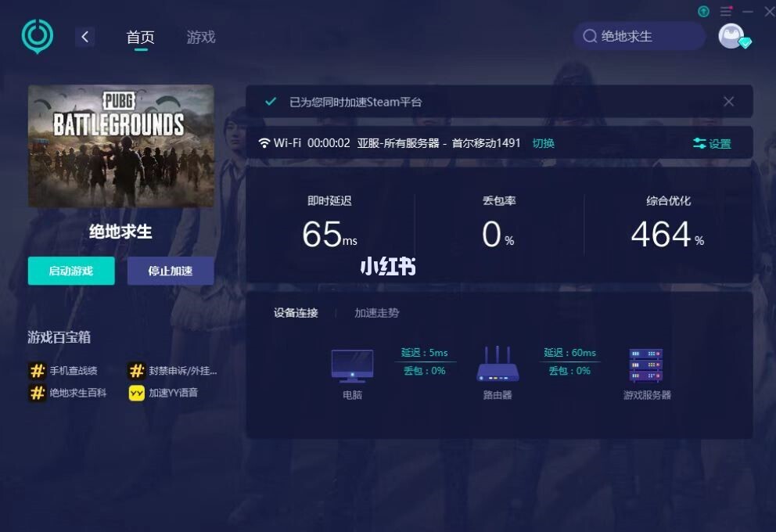
Task: Collapse the sidebar with the back arrow
Action: [84, 36]
